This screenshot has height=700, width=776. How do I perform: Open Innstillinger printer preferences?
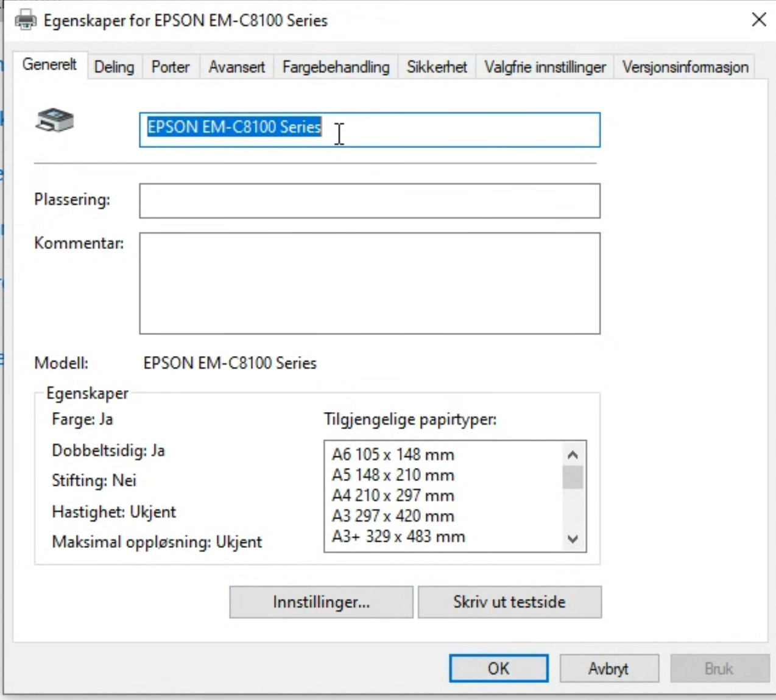tap(321, 602)
